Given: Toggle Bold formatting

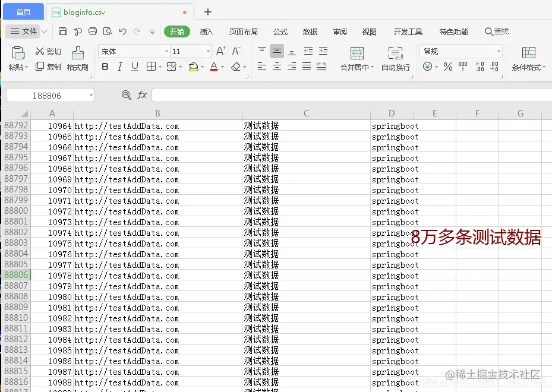Looking at the screenshot, I should (x=105, y=67).
